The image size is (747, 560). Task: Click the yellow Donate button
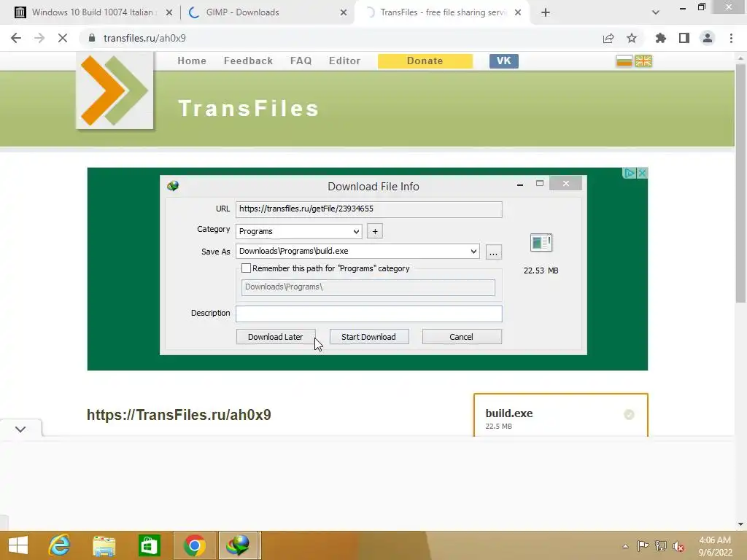click(x=425, y=61)
